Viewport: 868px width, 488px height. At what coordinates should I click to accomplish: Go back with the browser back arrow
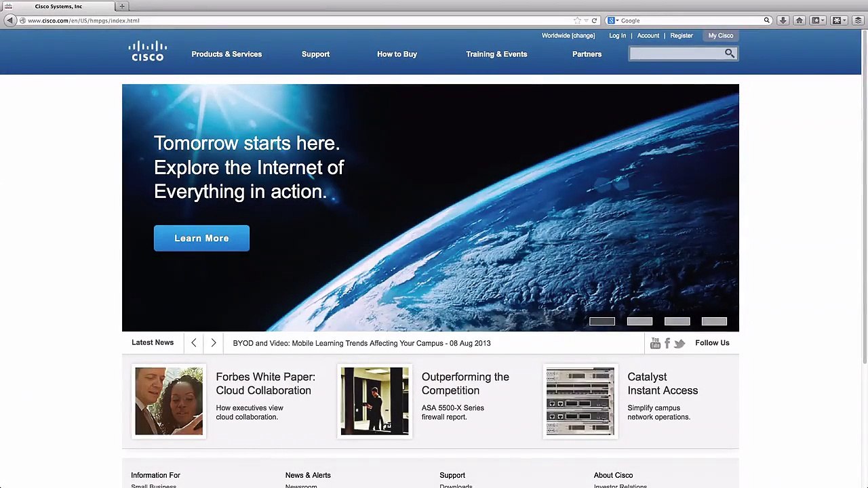tap(9, 20)
